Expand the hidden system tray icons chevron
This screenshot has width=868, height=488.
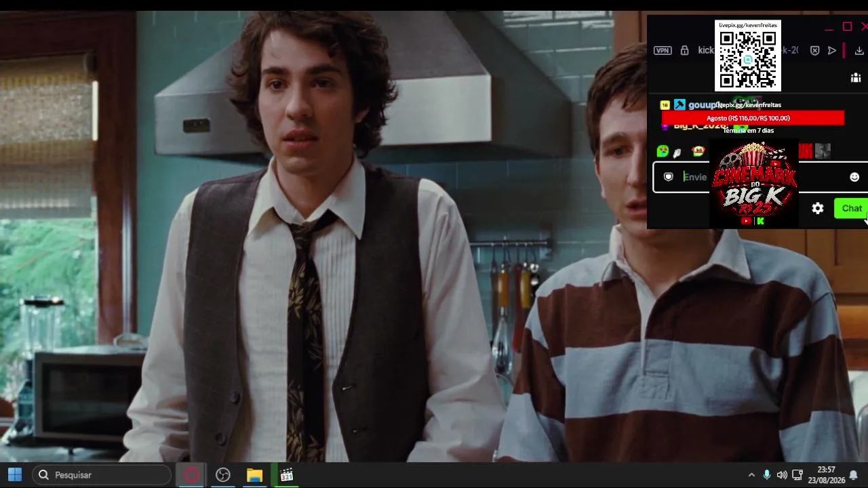[x=751, y=475]
